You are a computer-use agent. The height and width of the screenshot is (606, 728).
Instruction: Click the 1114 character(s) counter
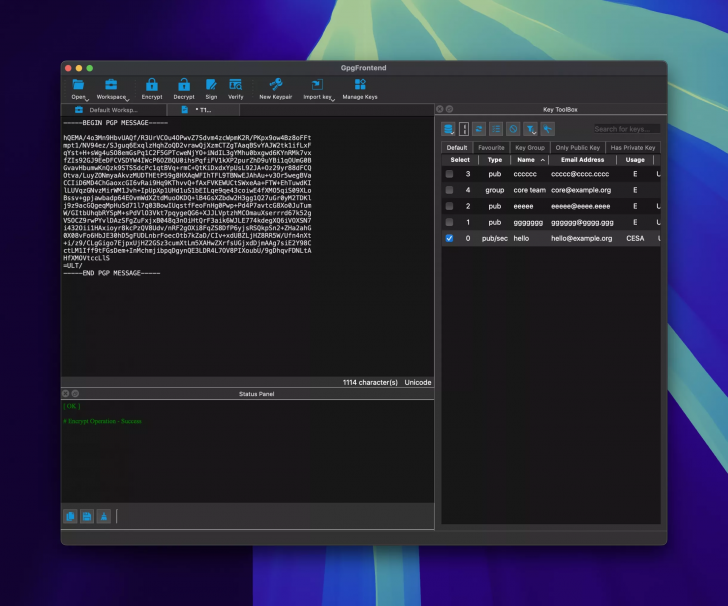[370, 382]
